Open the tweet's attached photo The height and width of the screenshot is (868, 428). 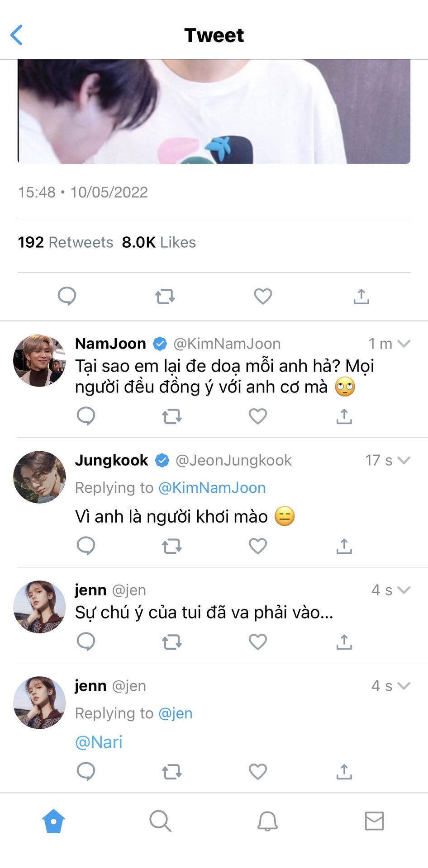pos(214,111)
